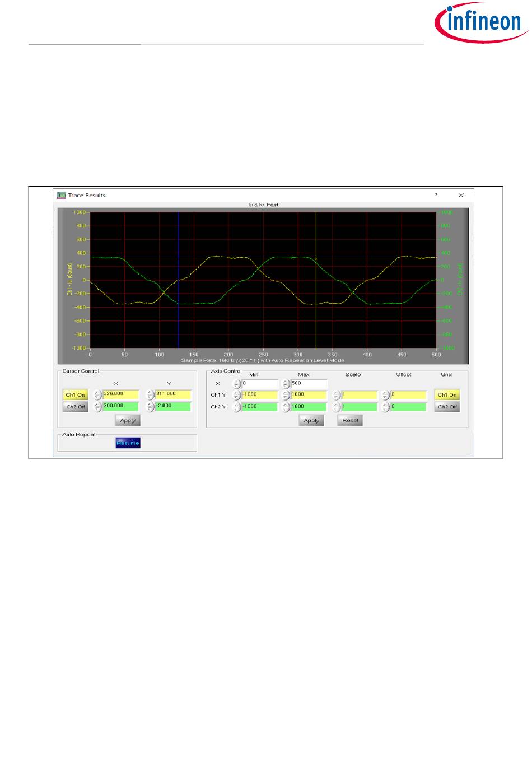Open the help question mark button
The width and height of the screenshot is (532, 762).
pyautogui.click(x=436, y=195)
